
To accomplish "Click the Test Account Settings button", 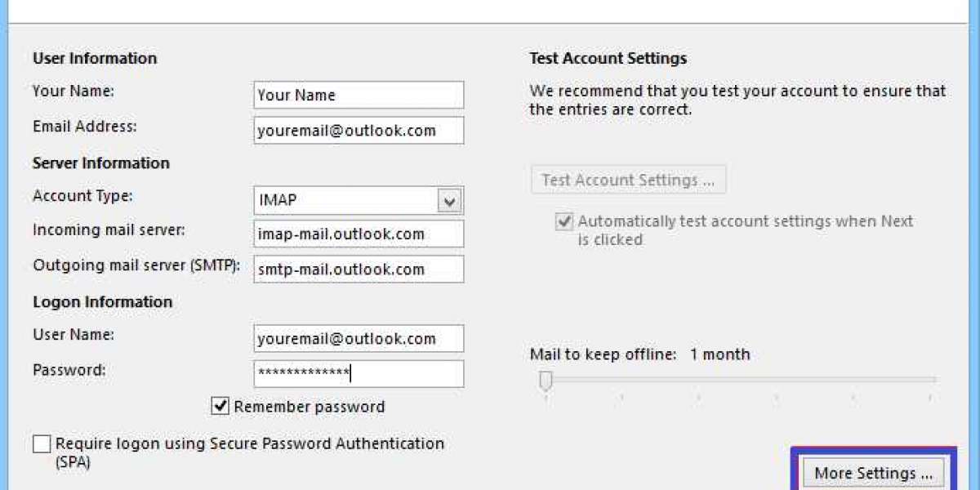I will coord(628,180).
